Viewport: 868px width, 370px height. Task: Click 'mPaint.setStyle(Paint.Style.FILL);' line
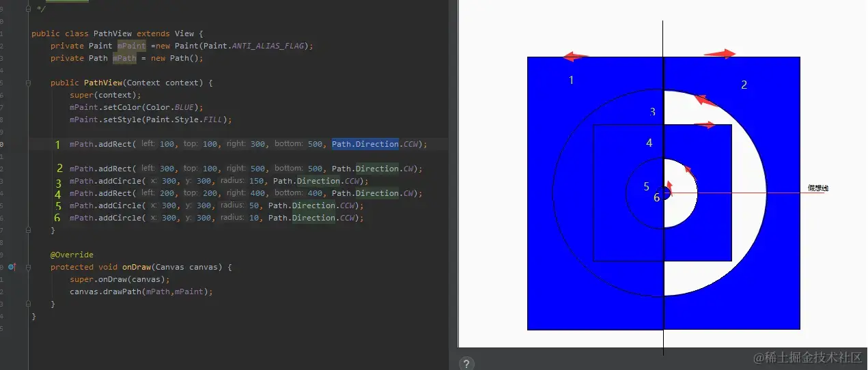click(x=151, y=119)
